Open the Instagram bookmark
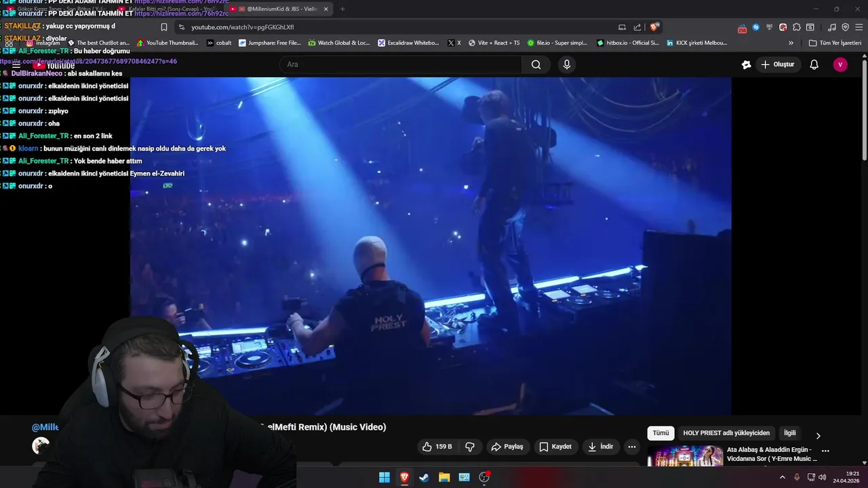 click(x=43, y=43)
